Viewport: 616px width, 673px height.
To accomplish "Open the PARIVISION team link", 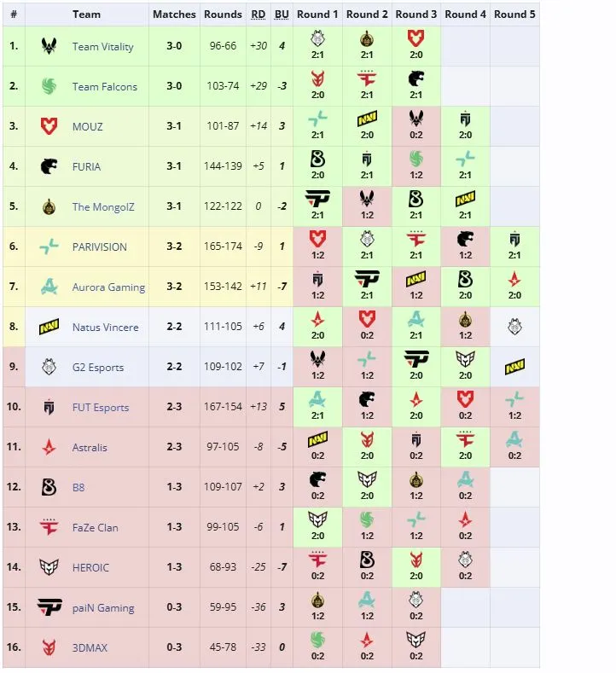I will (x=100, y=247).
